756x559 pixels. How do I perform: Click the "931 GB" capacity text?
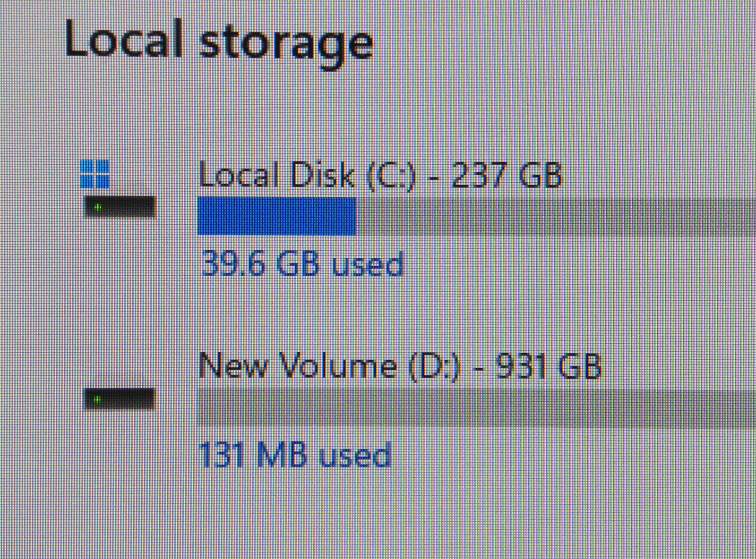(x=548, y=365)
